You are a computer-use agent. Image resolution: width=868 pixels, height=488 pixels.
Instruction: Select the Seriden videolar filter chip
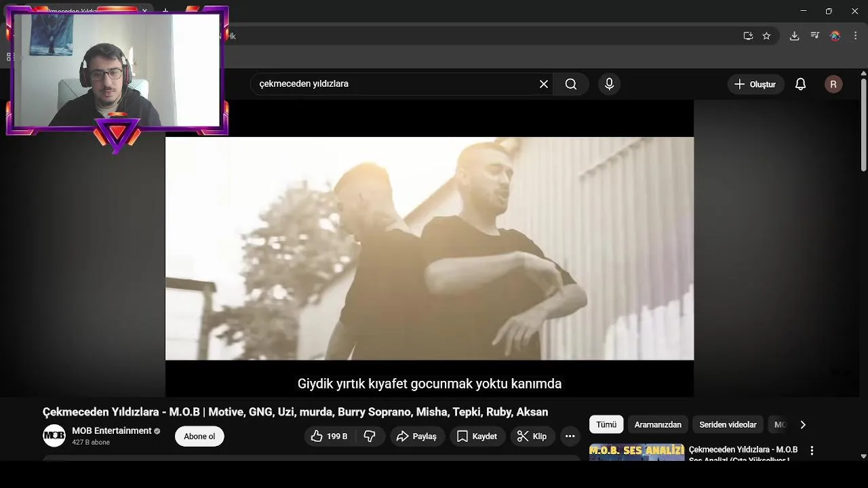[728, 425]
